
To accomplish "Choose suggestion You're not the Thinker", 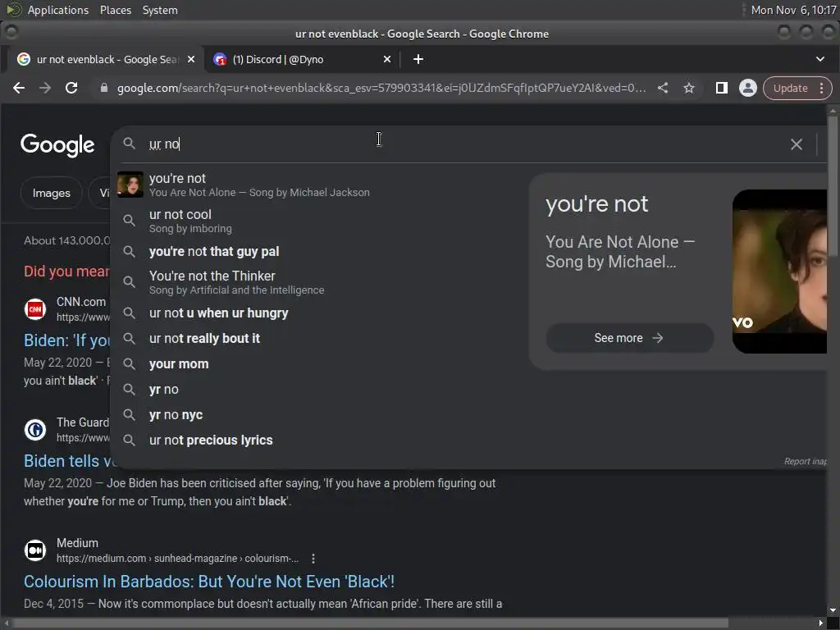I will 319,282.
